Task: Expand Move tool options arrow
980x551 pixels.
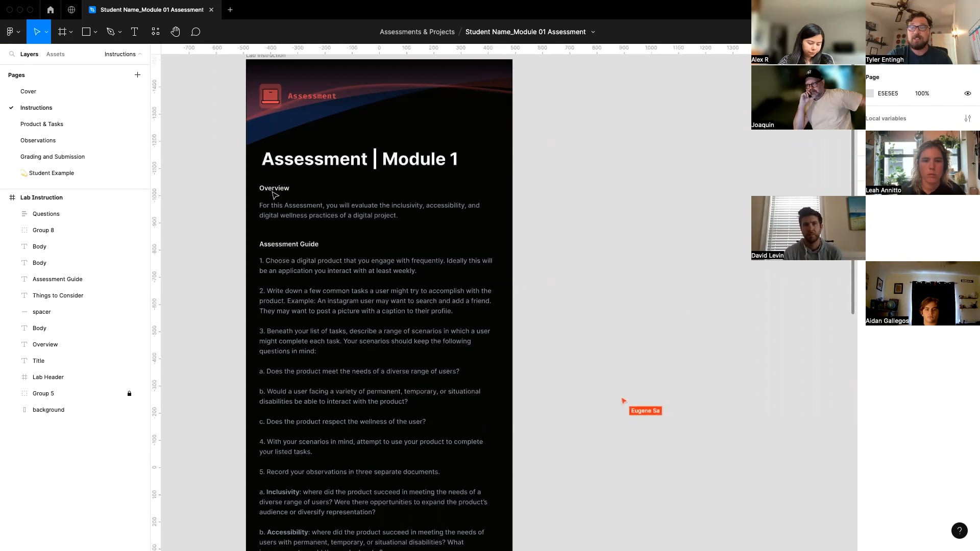Action: coord(46,32)
